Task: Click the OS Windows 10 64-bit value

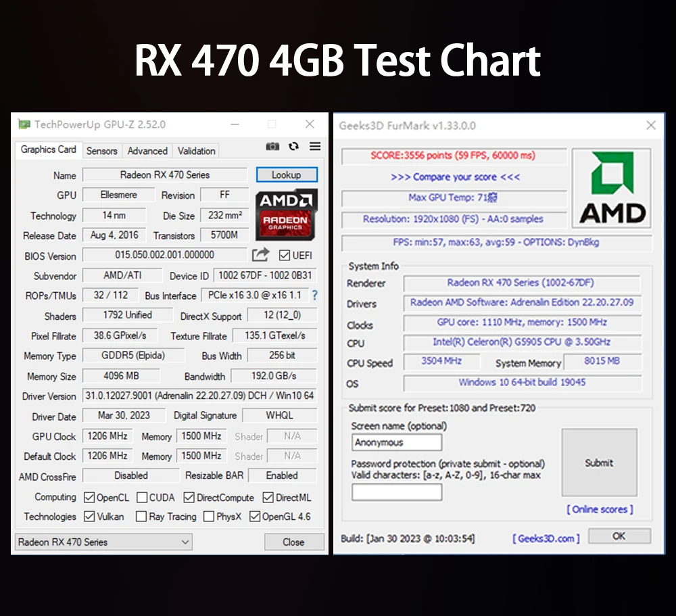Action: pos(521,383)
